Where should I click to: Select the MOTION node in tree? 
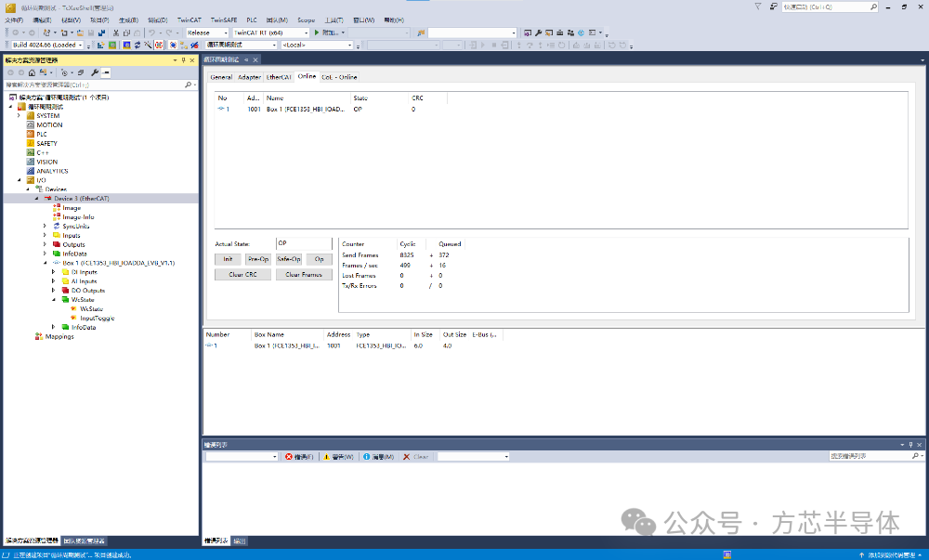click(x=49, y=125)
